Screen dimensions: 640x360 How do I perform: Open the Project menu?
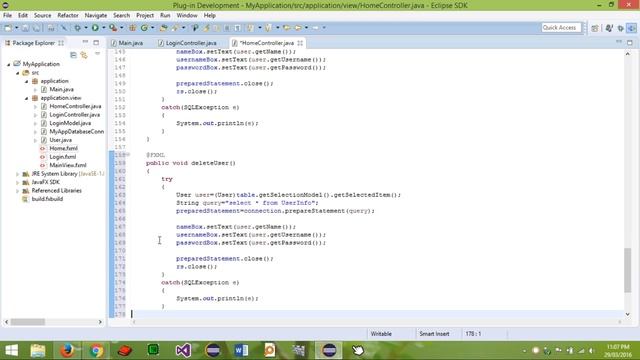[145, 15]
